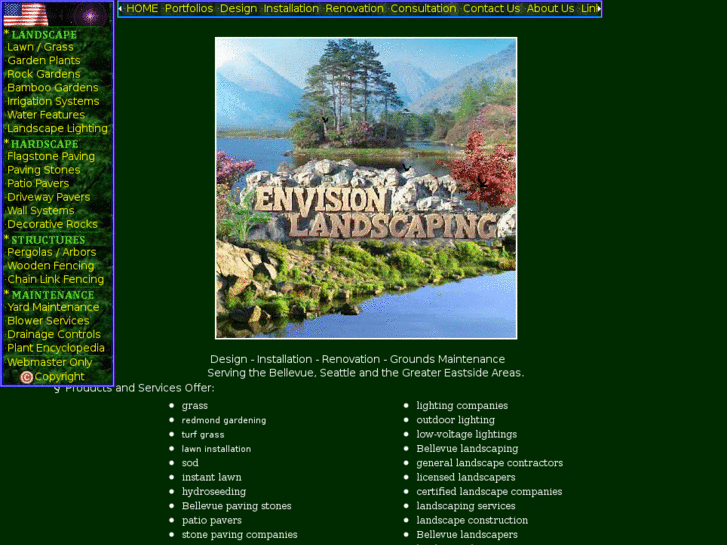Open Decorative Rocks link
This screenshot has height=545, width=727.
coord(52,224)
